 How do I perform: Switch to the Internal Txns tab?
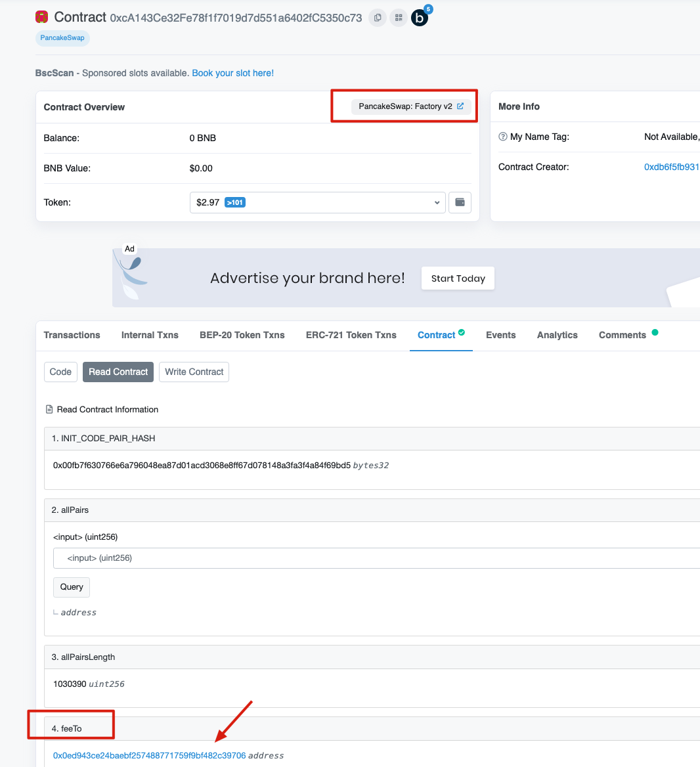(150, 335)
